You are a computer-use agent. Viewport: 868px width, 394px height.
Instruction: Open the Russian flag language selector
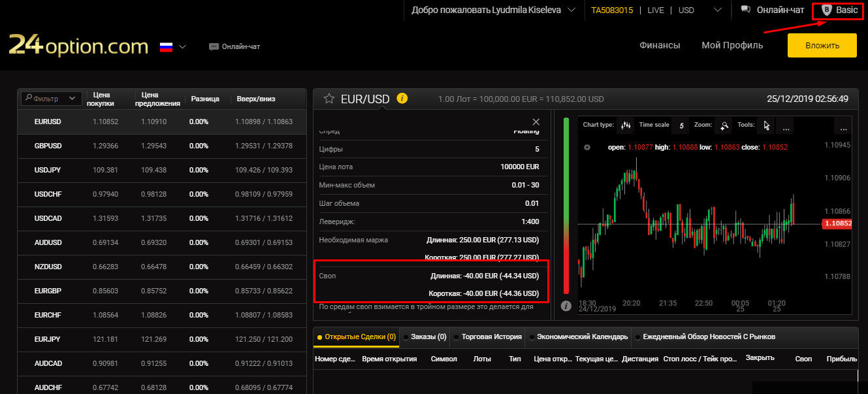(x=173, y=46)
